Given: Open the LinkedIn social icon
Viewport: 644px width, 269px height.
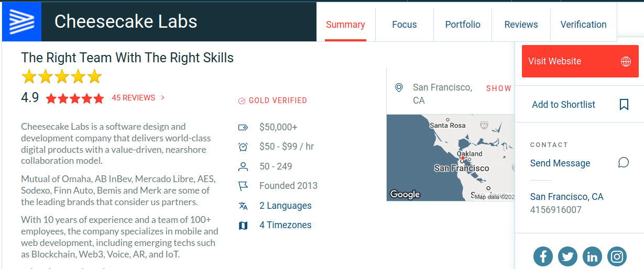Looking at the screenshot, I should tap(593, 256).
